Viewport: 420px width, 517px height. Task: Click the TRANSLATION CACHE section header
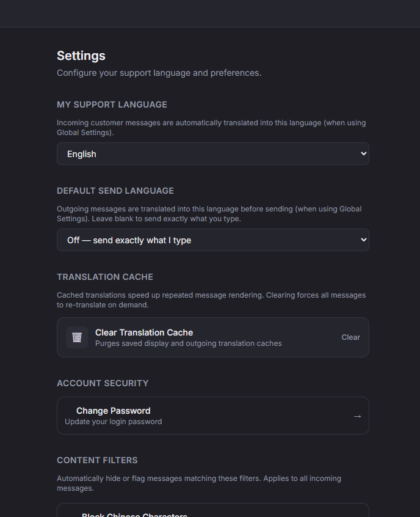(x=105, y=277)
